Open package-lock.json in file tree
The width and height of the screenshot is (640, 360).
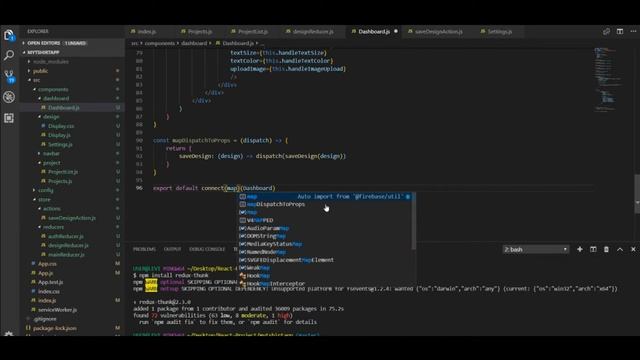click(55, 328)
